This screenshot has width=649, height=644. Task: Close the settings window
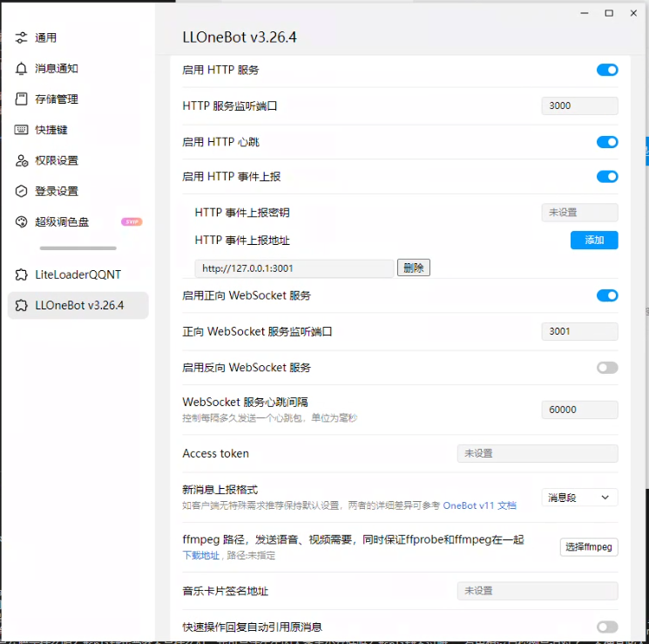pyautogui.click(x=633, y=13)
